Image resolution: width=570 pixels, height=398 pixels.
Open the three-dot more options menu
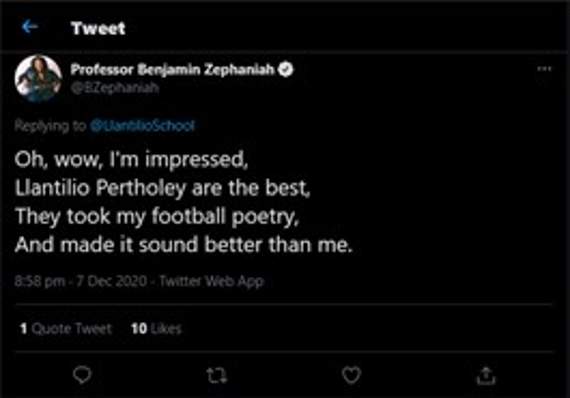(x=544, y=69)
